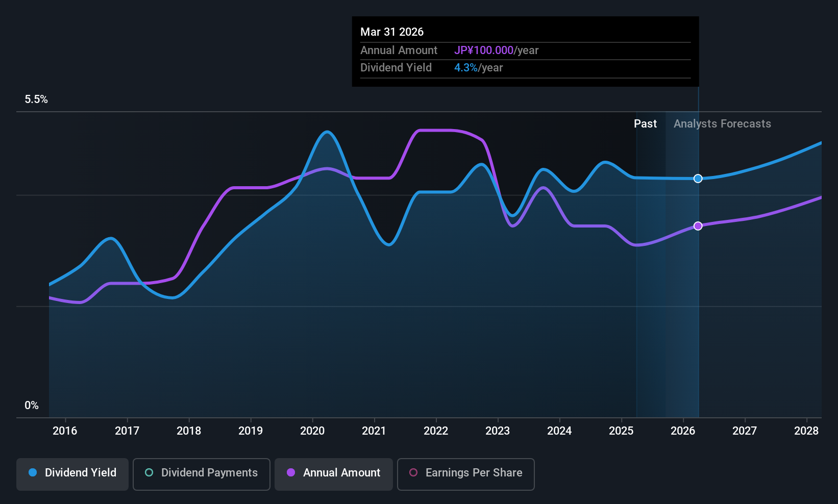Click the 2025 x-axis label
838x504 pixels.
tap(621, 431)
